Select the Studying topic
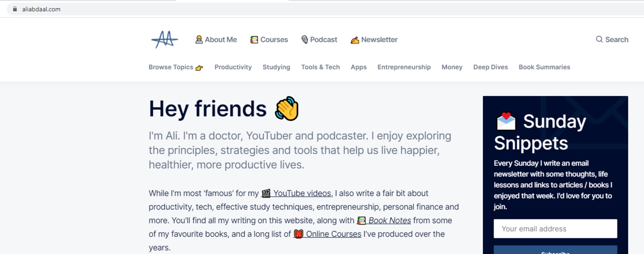Image resolution: width=644 pixels, height=254 pixels. coord(276,67)
